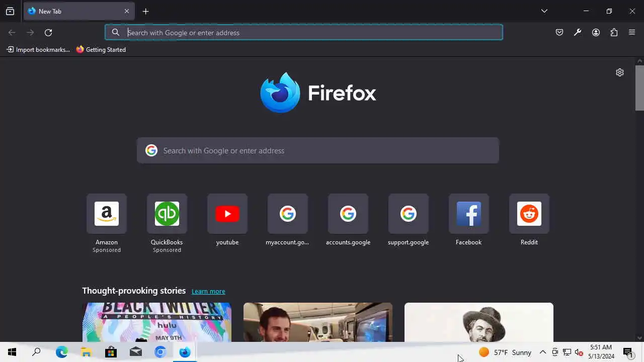Image resolution: width=644 pixels, height=362 pixels.
Task: Open the support.google shortcut tile
Action: click(409, 220)
